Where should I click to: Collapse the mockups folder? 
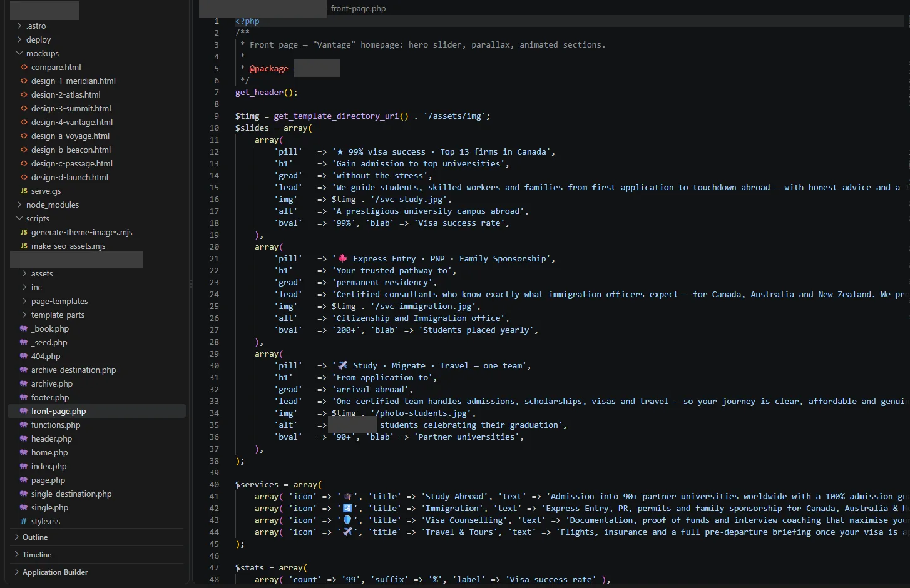tap(19, 53)
